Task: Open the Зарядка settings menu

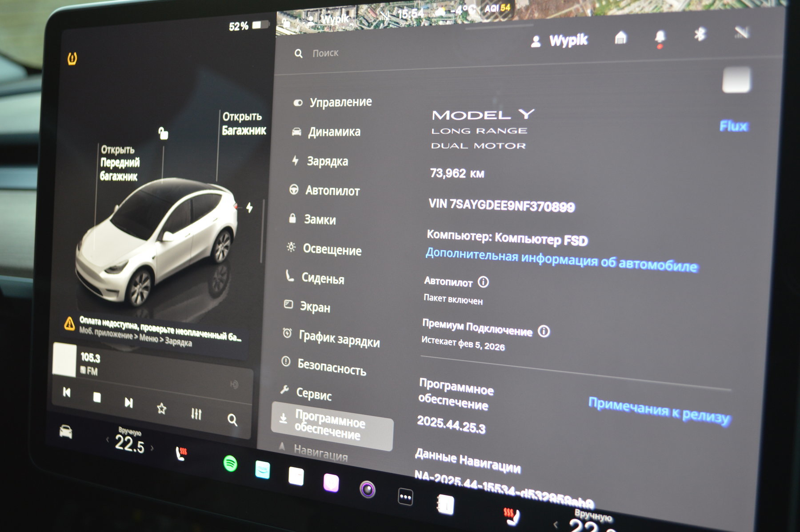Action: point(327,161)
